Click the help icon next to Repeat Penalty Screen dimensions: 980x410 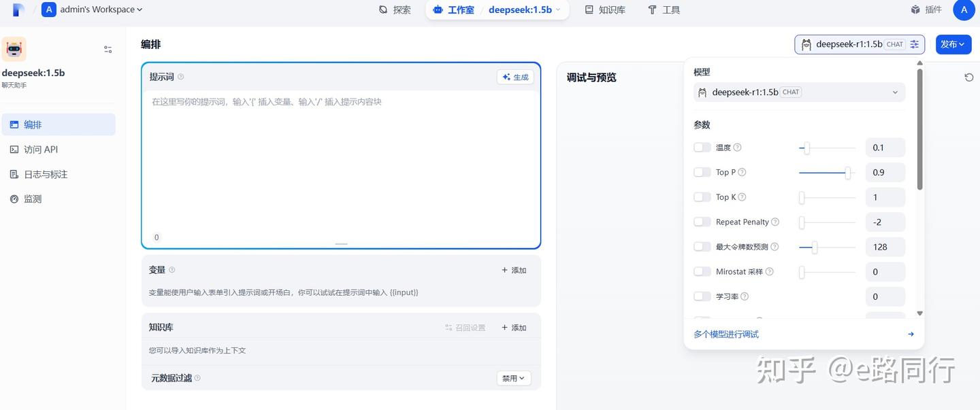775,222
